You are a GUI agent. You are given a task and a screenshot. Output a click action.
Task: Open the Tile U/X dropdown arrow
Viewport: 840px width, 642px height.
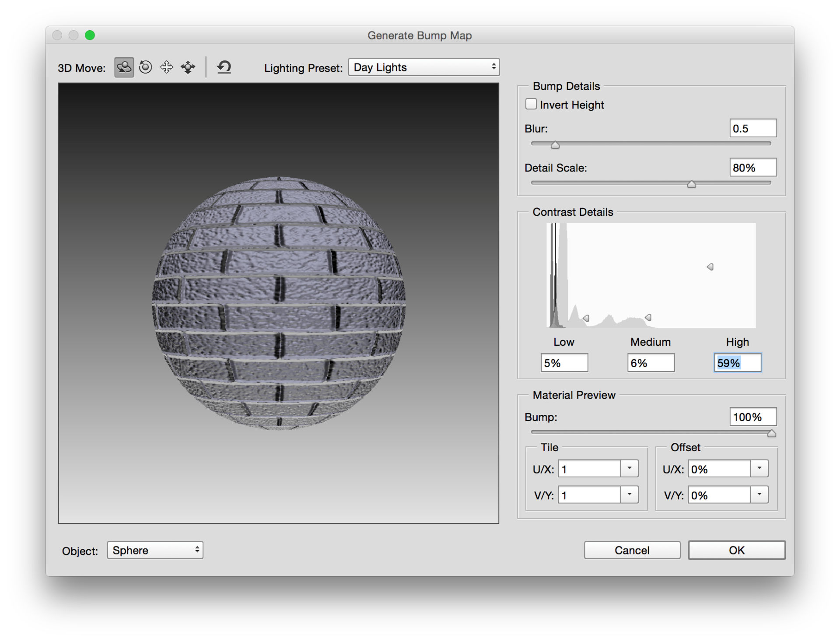click(630, 468)
